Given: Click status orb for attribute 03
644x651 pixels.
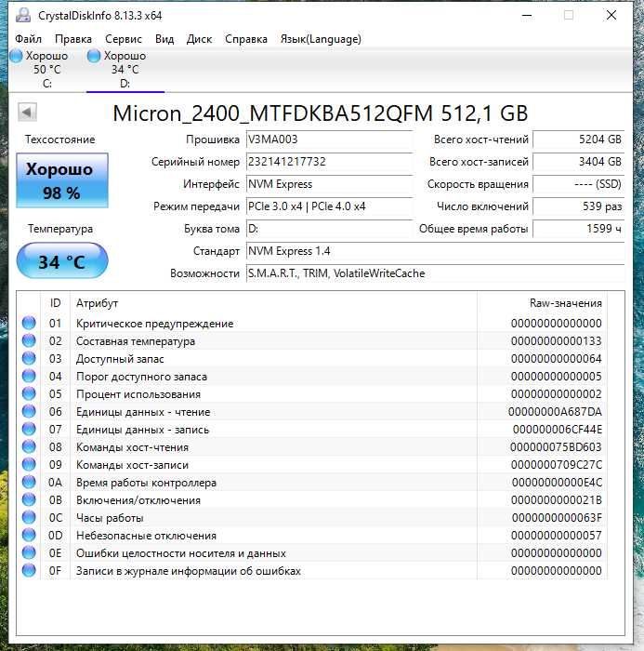Looking at the screenshot, I should (29, 358).
